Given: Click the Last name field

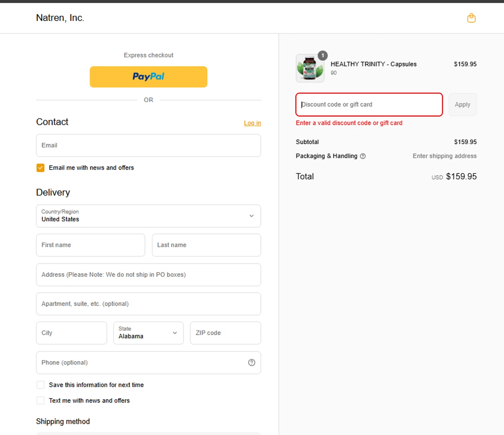Looking at the screenshot, I should click(206, 245).
